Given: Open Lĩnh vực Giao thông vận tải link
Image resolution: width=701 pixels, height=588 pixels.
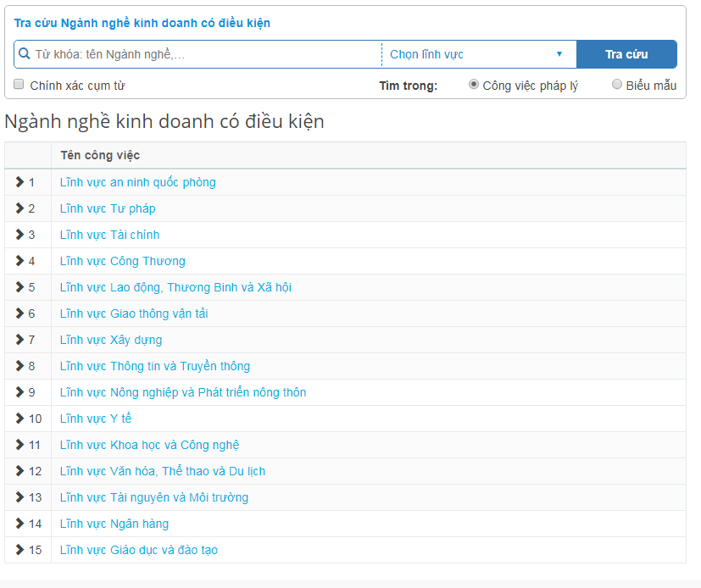Looking at the screenshot, I should (x=134, y=313).
